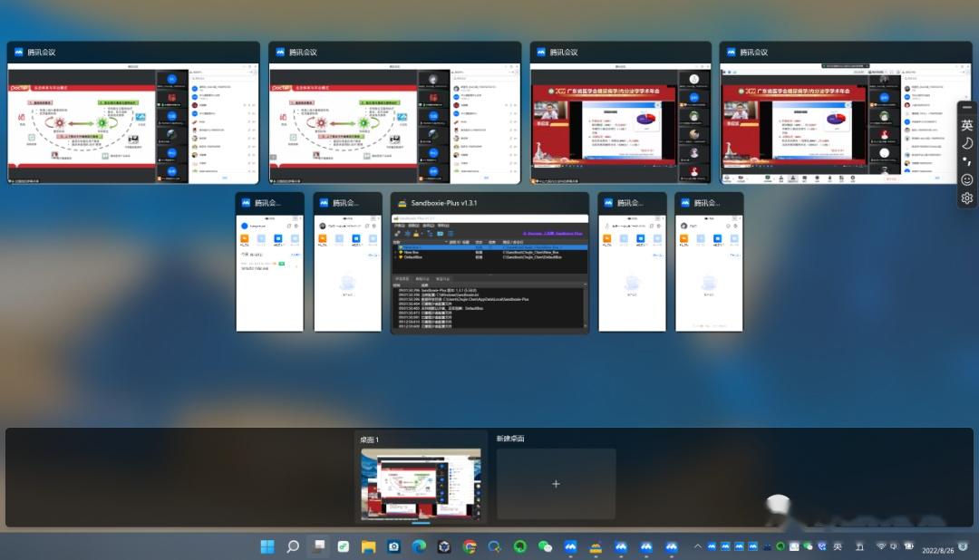Open the dark cube app icon on taskbar
979x560 pixels.
(x=444, y=547)
